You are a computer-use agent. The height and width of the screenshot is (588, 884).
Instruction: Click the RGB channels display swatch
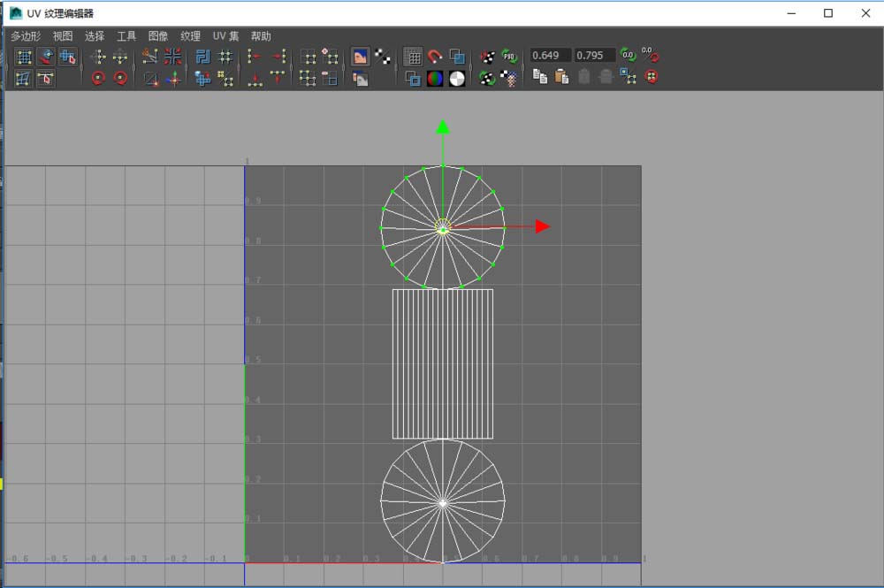434,78
